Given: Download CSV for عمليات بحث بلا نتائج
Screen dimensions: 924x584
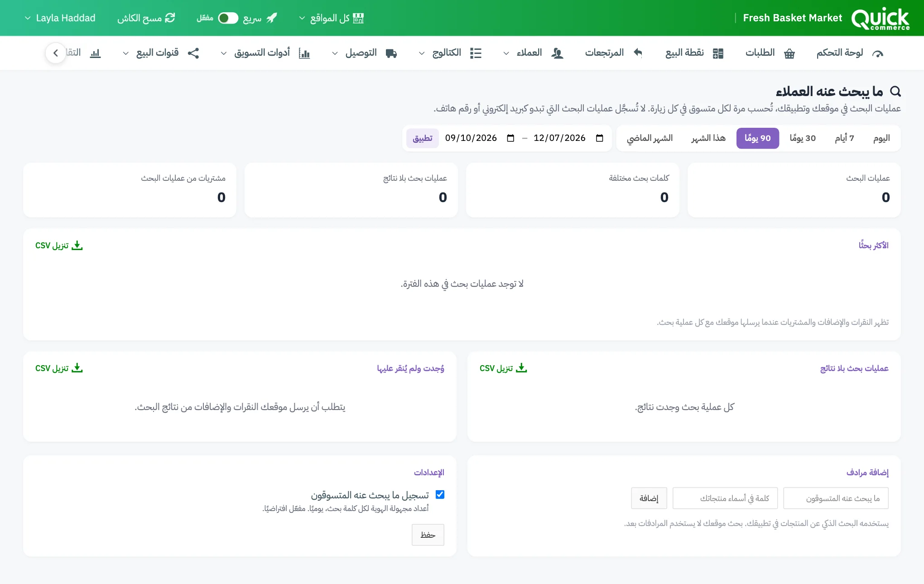Looking at the screenshot, I should coord(504,368).
